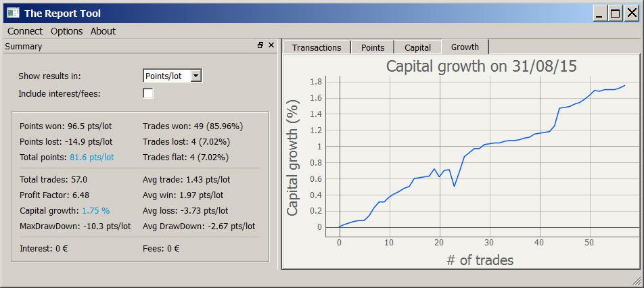Screen dimensions: 644x288
Task: Click Trades flat: 4 (7.02%)
Action: (x=185, y=157)
